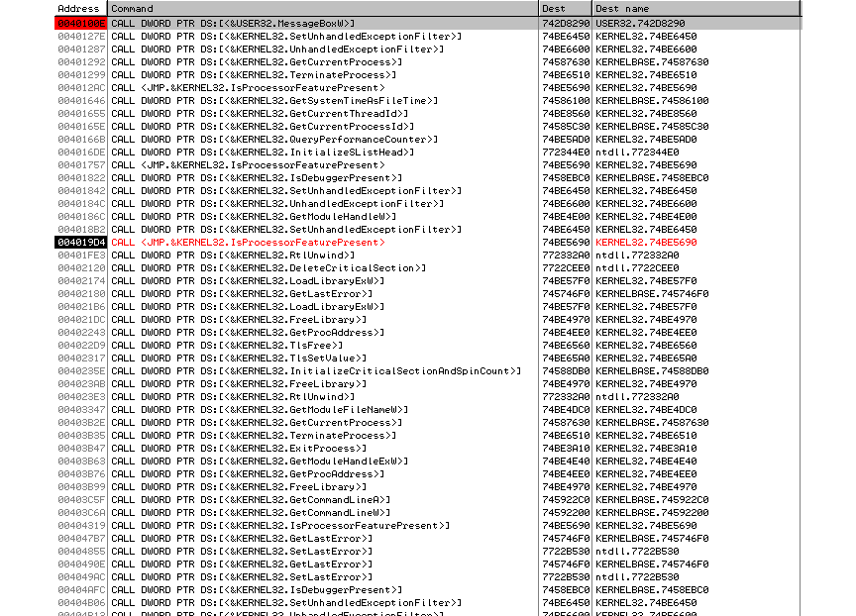856x616 pixels.
Task: Select row at address 00403B35
Action: (x=427, y=436)
